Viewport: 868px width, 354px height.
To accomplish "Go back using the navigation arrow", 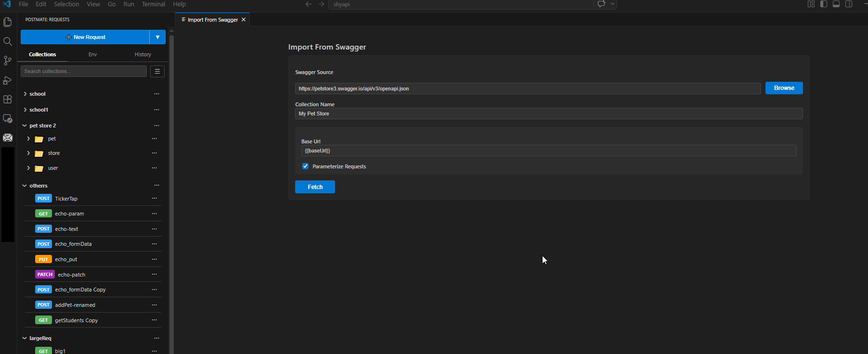I will 309,4.
